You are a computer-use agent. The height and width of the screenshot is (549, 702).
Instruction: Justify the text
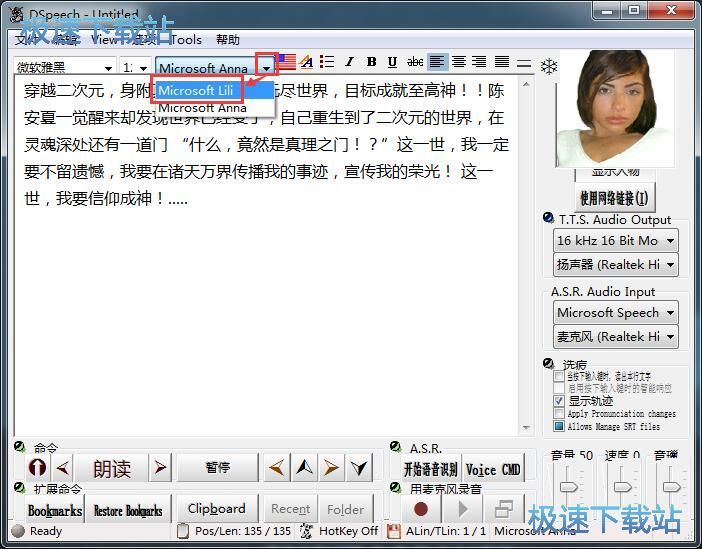[502, 62]
